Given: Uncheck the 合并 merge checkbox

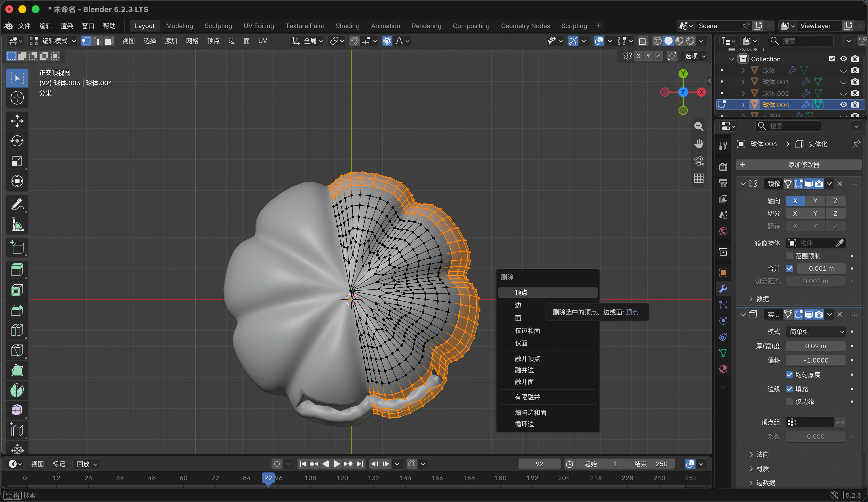Looking at the screenshot, I should (x=789, y=268).
